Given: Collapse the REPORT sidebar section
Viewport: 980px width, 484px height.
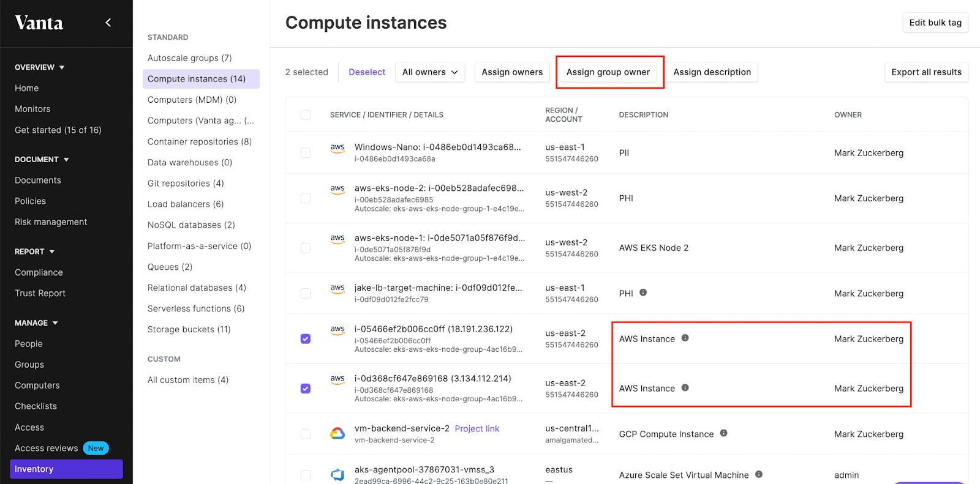Looking at the screenshot, I should (x=35, y=251).
